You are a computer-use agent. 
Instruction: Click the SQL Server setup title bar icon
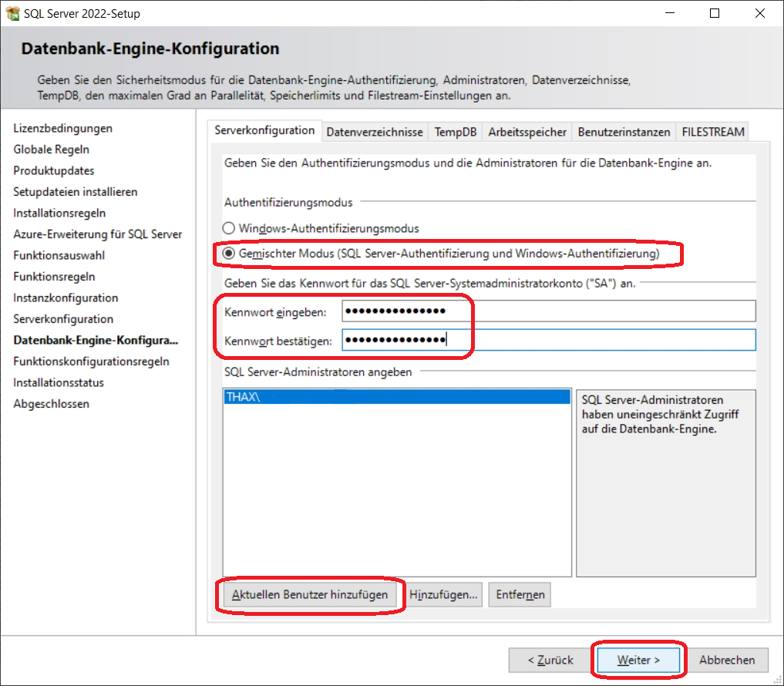pyautogui.click(x=13, y=14)
